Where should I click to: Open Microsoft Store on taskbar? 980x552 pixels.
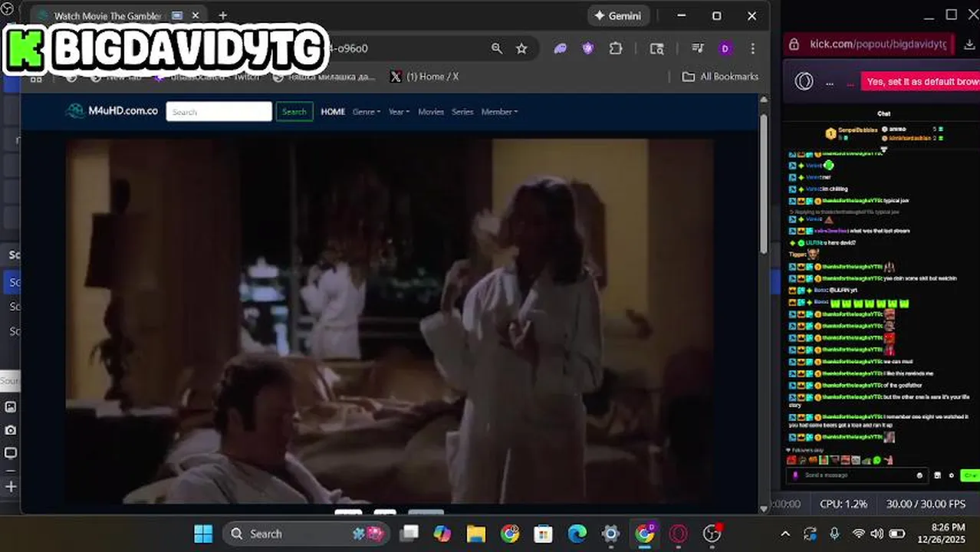pos(544,534)
